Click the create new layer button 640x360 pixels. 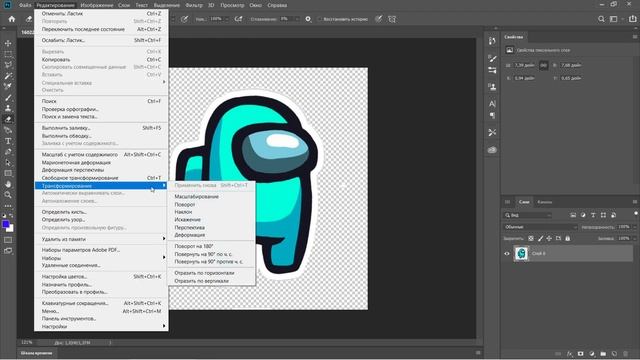coord(614,354)
